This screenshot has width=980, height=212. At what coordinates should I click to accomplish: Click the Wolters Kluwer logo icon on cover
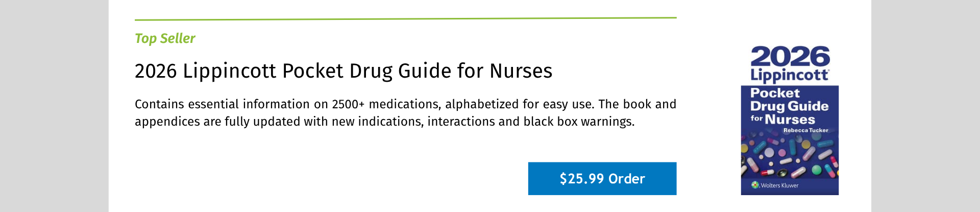(x=755, y=185)
